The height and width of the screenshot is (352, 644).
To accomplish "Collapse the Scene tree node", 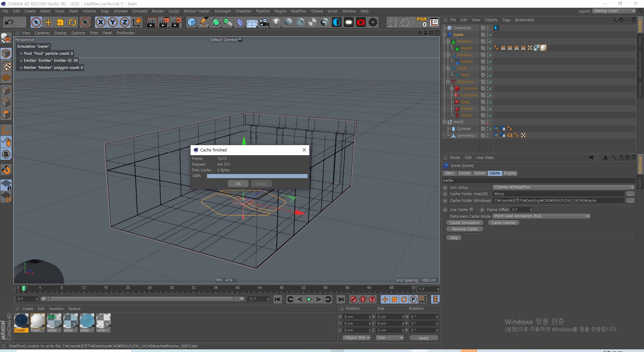I will pyautogui.click(x=444, y=35).
